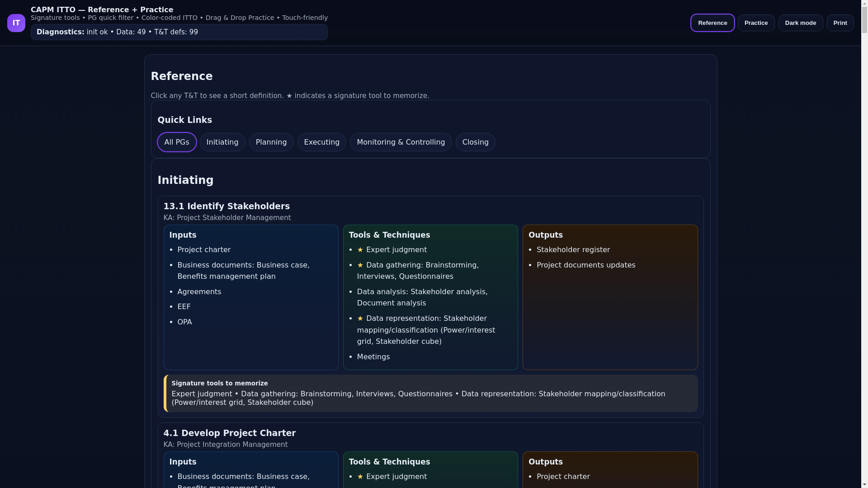
Task: Switch to the Reference view
Action: coord(712,23)
